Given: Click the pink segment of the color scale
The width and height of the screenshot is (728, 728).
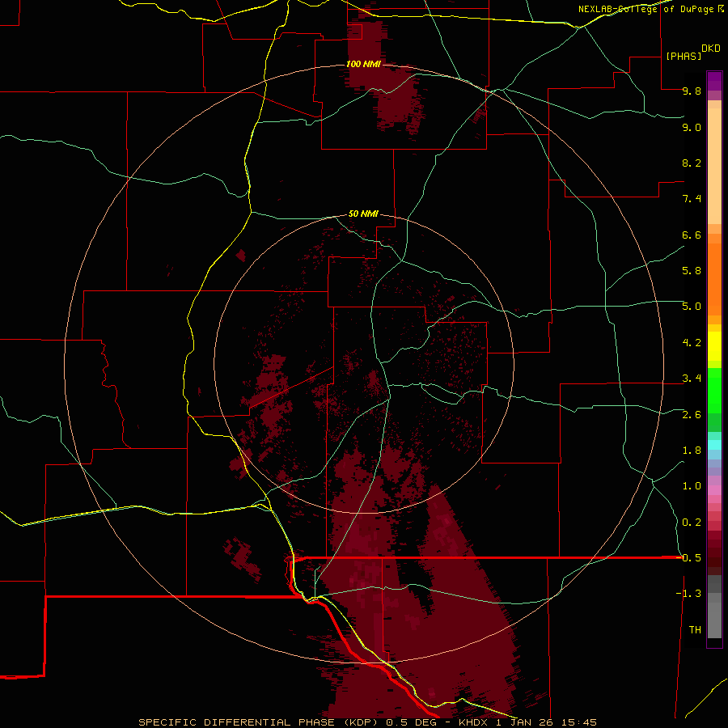Looking at the screenshot, I should click(x=714, y=490).
